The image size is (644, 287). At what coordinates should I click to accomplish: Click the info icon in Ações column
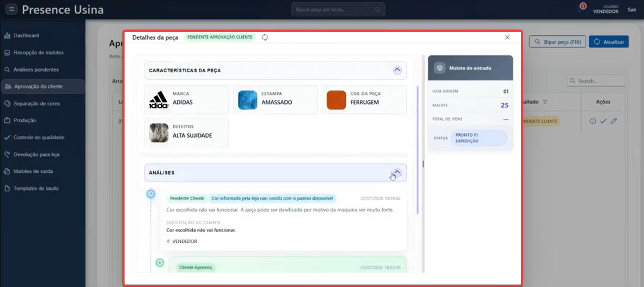click(593, 121)
